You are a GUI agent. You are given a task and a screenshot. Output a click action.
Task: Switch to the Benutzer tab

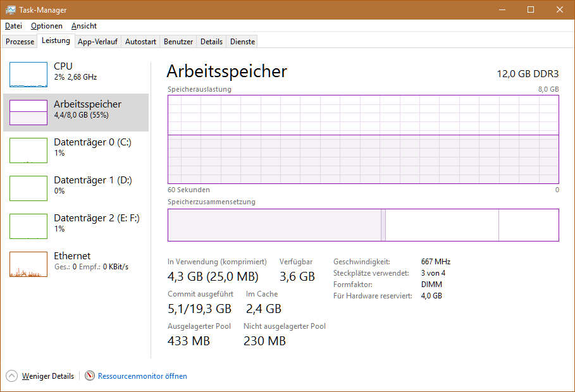pos(178,42)
